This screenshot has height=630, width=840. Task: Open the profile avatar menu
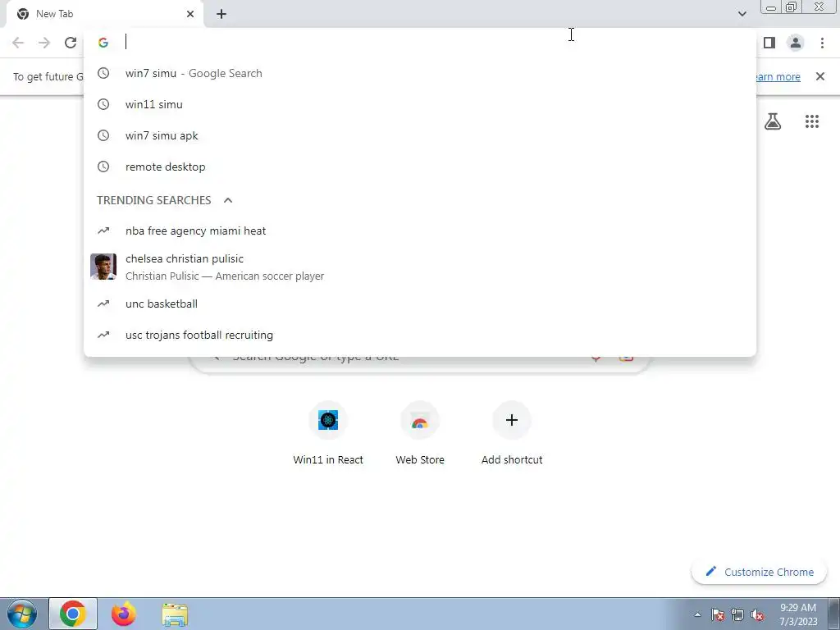point(796,43)
